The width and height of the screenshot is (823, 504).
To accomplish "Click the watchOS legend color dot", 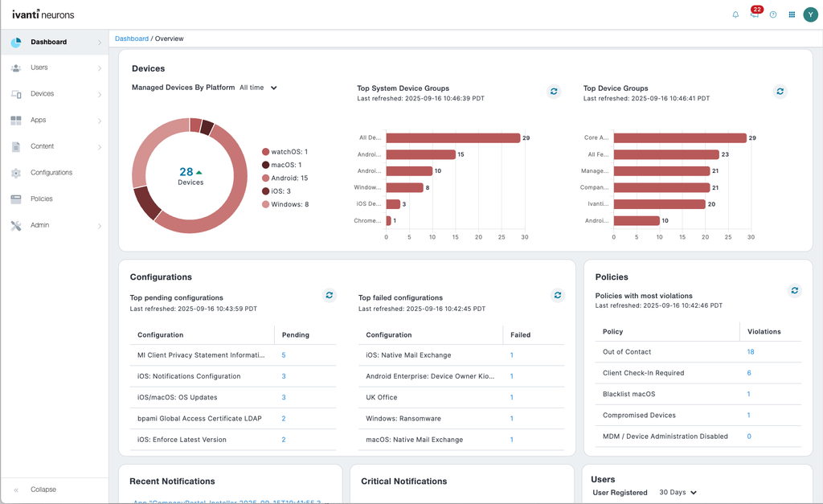I will (265, 152).
